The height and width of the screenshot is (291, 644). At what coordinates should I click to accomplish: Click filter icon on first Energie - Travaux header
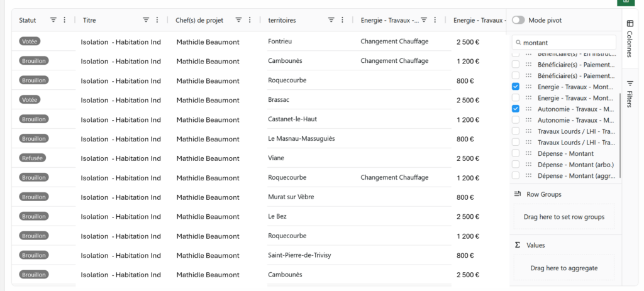[x=424, y=20]
